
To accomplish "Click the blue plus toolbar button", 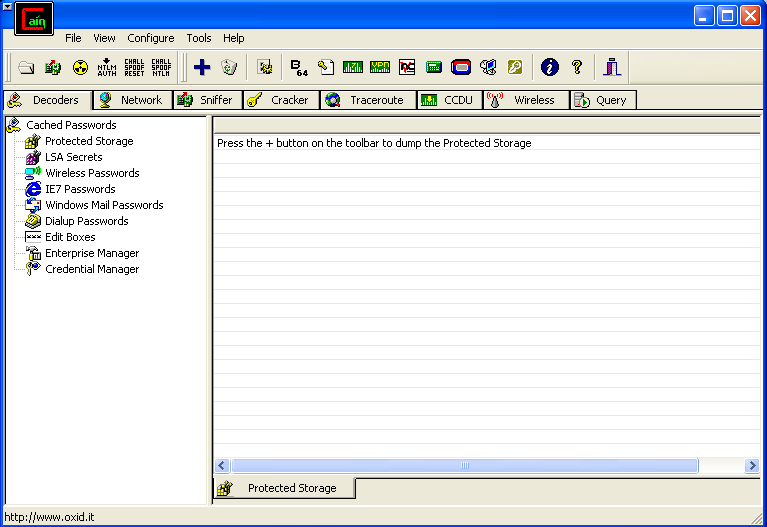I will [x=202, y=67].
